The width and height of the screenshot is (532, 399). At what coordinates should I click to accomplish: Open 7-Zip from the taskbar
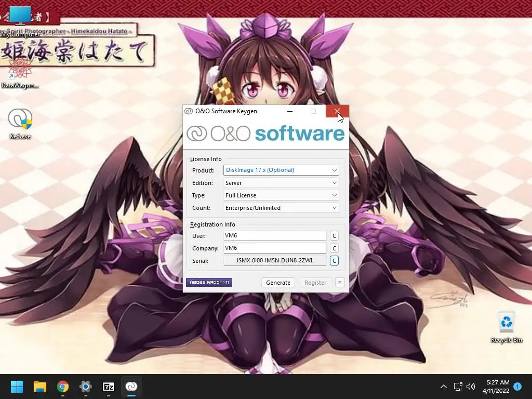click(x=109, y=387)
